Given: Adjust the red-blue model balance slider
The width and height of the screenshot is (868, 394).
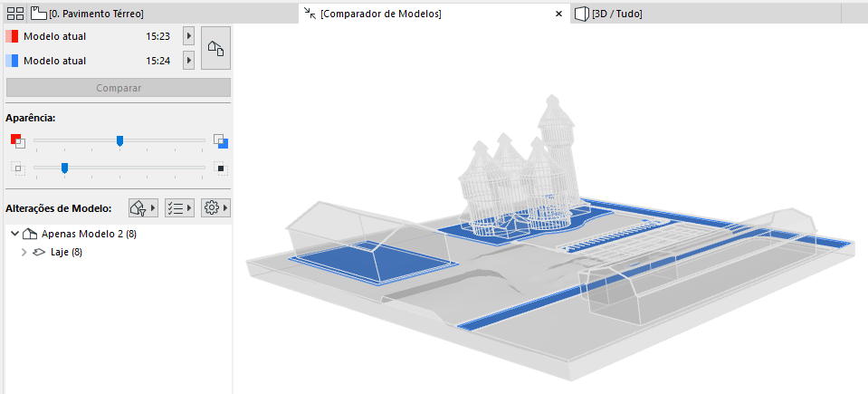Looking at the screenshot, I should point(119,141).
